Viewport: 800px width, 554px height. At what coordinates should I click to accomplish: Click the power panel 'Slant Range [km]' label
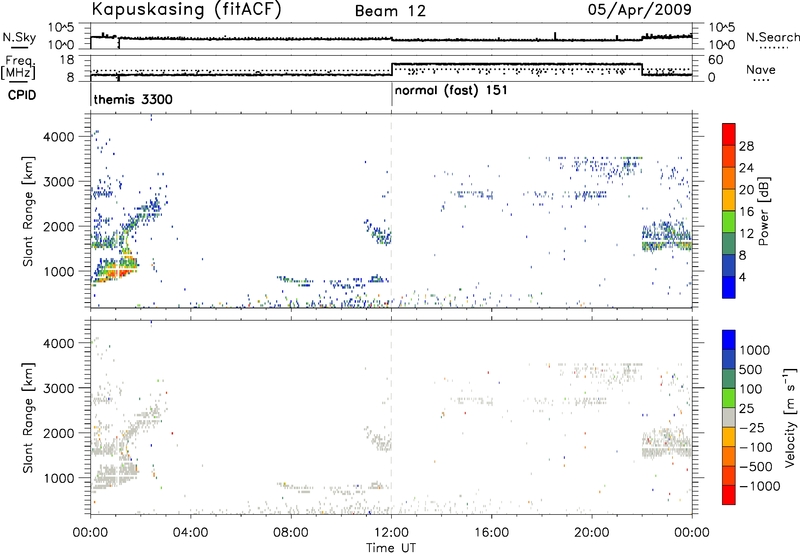[x=28, y=212]
